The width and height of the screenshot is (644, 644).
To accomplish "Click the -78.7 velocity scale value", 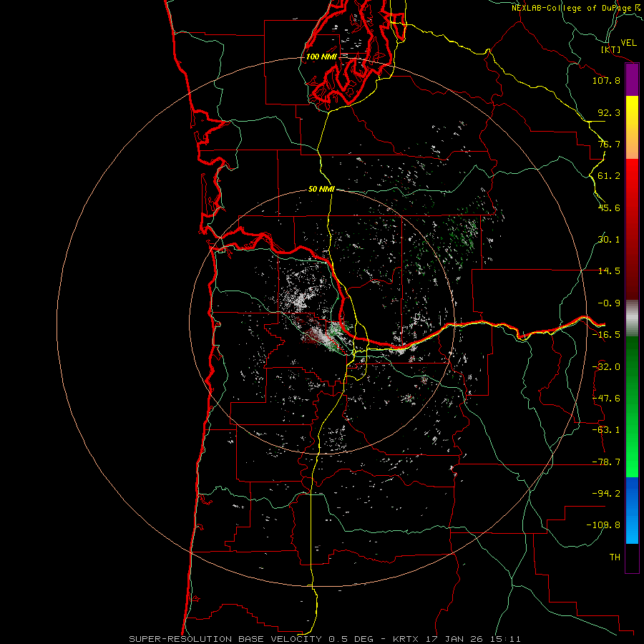I will click(x=606, y=462).
